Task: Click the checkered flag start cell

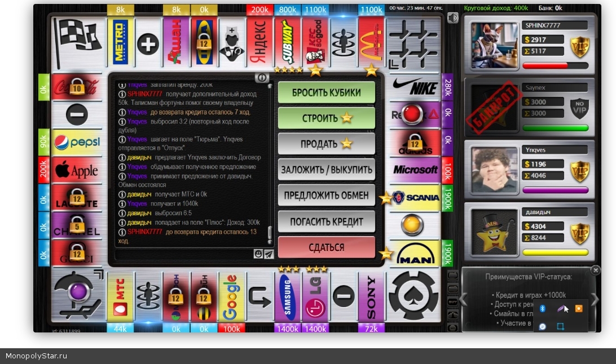Action: (x=78, y=44)
